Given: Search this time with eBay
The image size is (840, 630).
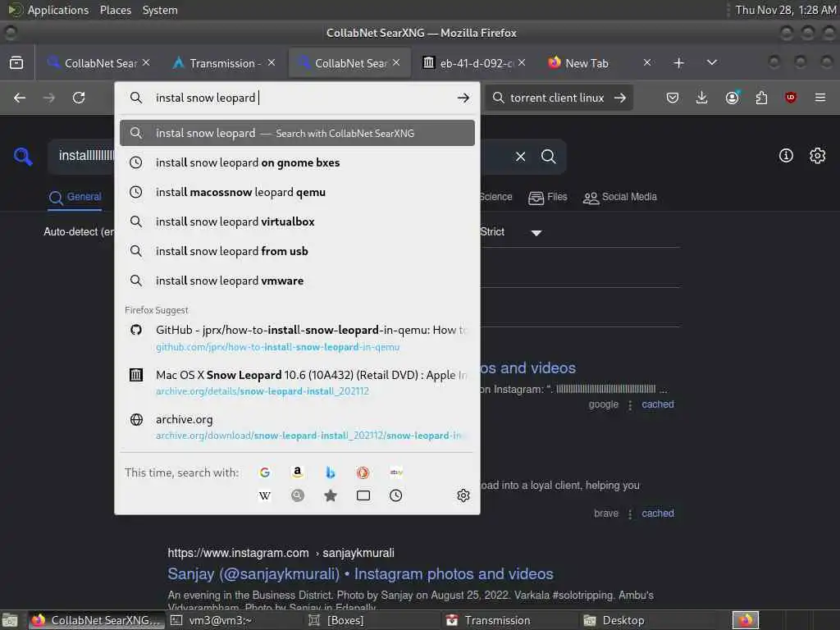Looking at the screenshot, I should [396, 472].
